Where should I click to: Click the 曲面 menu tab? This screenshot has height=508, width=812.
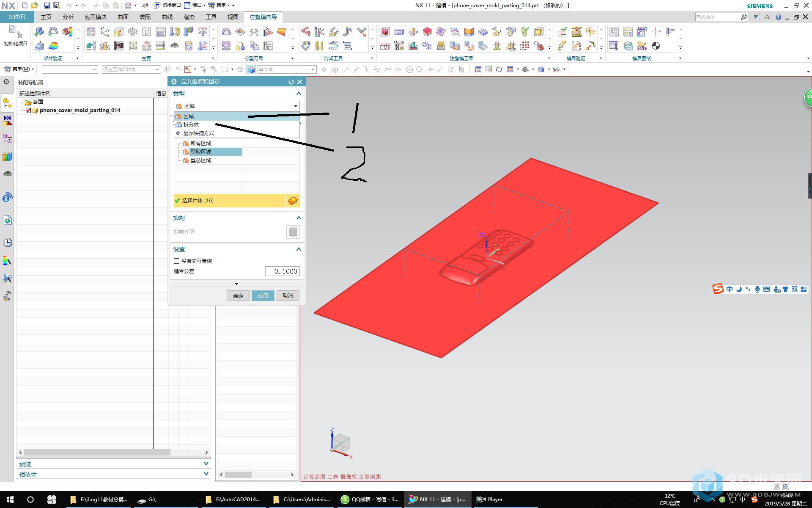coord(123,17)
